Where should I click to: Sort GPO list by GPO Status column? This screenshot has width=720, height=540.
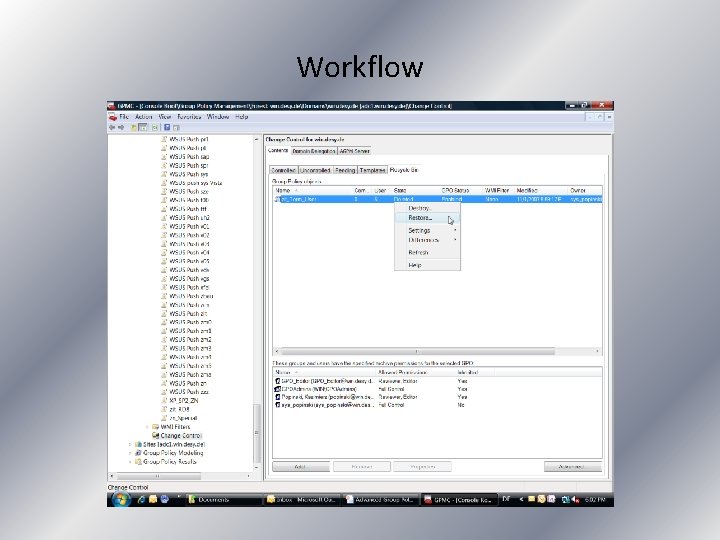tap(461, 190)
